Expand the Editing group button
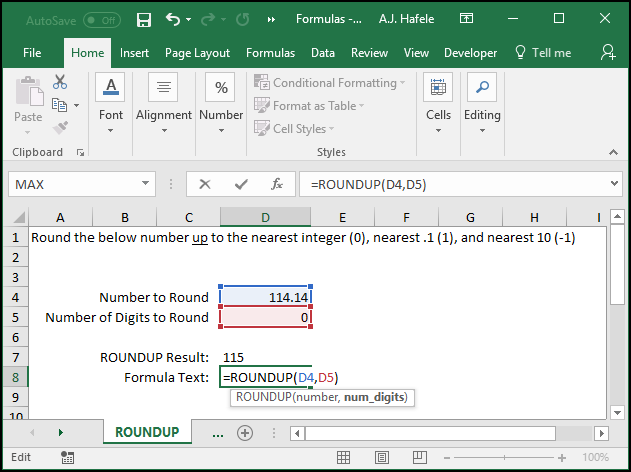Screen dimensions: 631x472 [x=482, y=105]
